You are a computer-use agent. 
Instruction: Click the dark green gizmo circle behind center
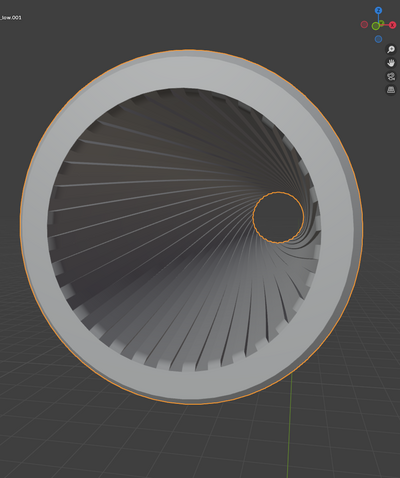pyautogui.click(x=382, y=23)
